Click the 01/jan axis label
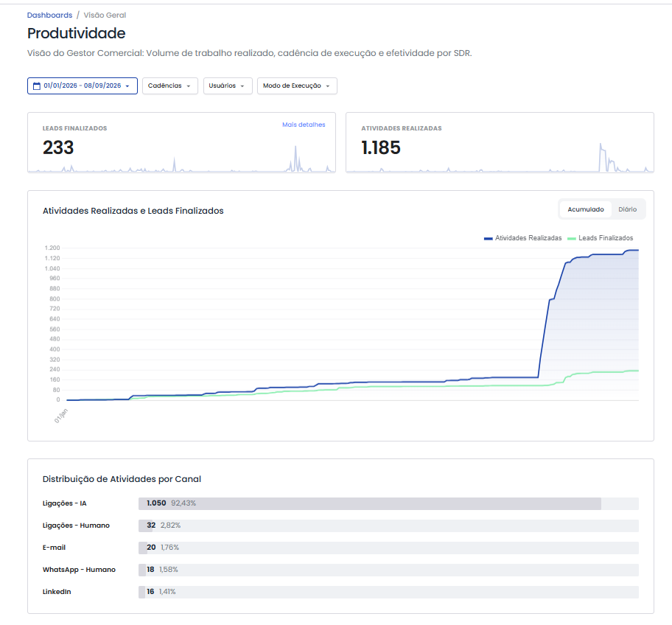 61,416
